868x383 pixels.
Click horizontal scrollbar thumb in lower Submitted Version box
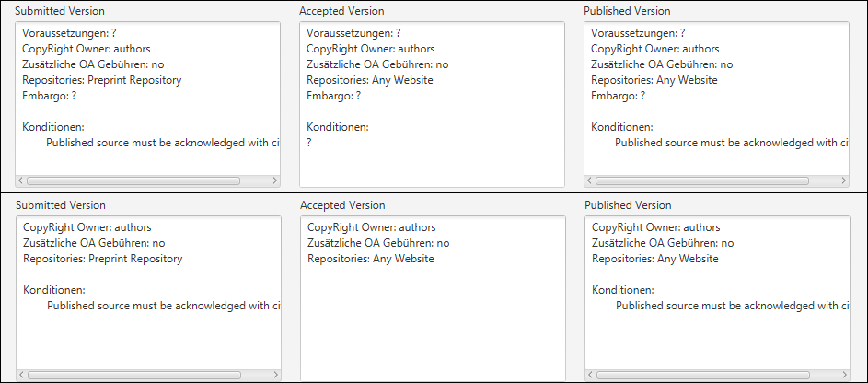[x=134, y=376]
